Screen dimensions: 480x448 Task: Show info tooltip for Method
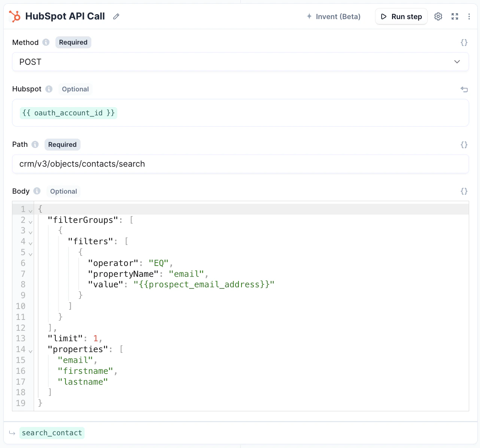(46, 42)
